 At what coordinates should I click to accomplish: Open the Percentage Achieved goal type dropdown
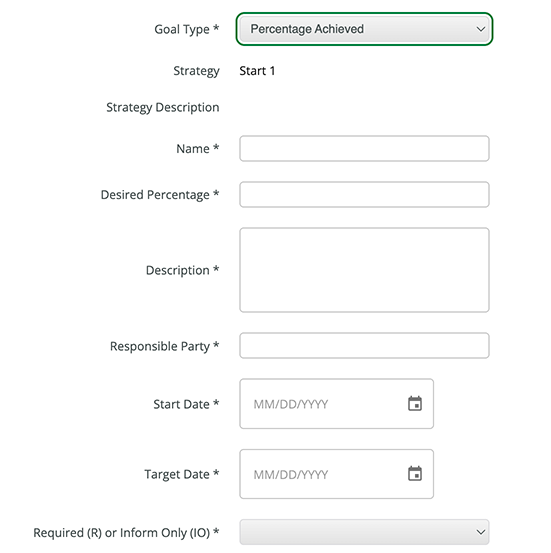(364, 29)
